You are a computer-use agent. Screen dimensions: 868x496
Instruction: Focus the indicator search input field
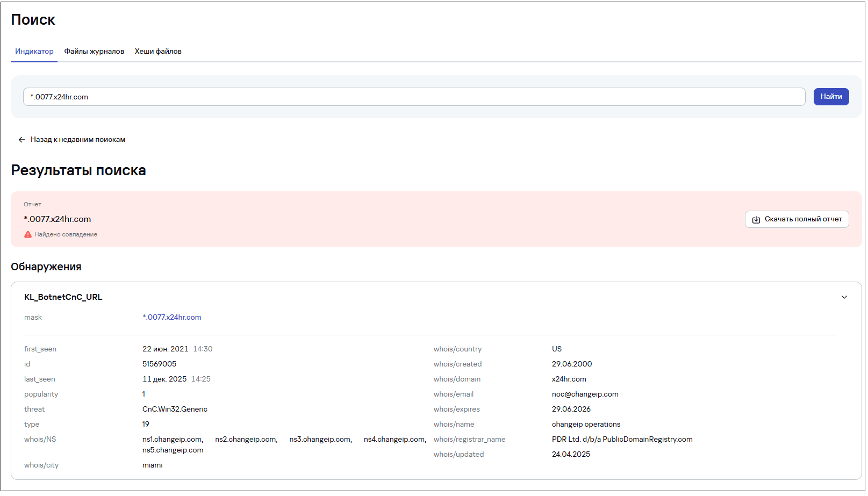[414, 97]
